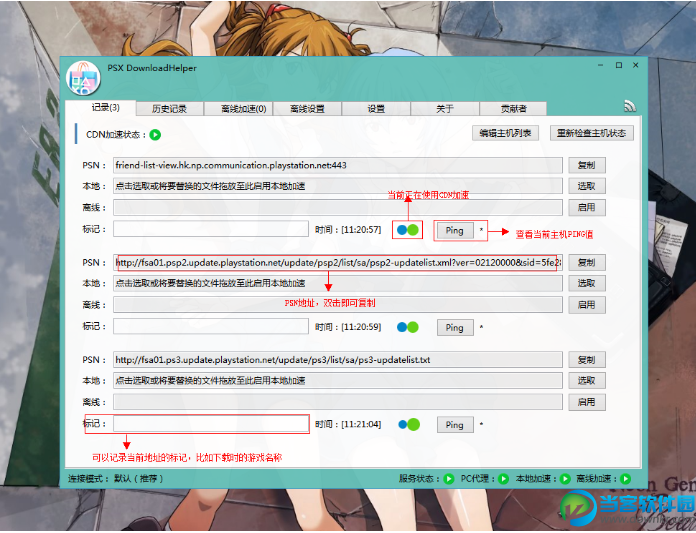Click the 标记 input of the 11:20:57 record
696x533 pixels.
pyautogui.click(x=211, y=229)
